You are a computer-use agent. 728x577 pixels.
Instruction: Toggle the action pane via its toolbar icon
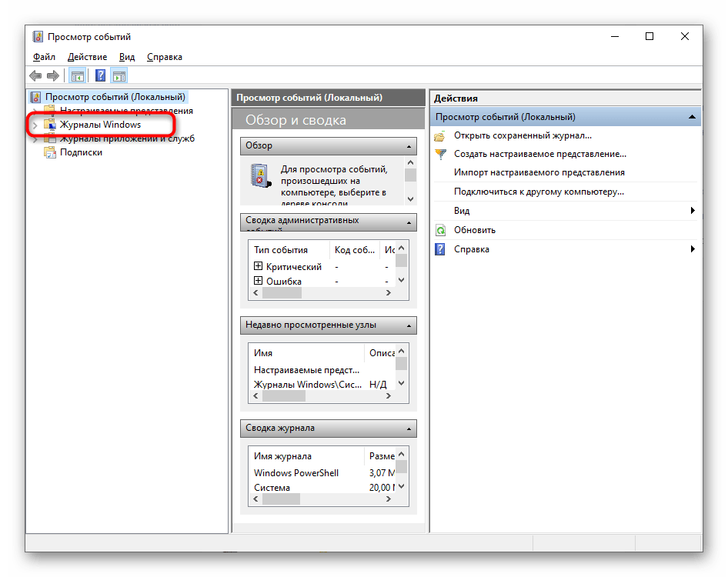coord(119,75)
